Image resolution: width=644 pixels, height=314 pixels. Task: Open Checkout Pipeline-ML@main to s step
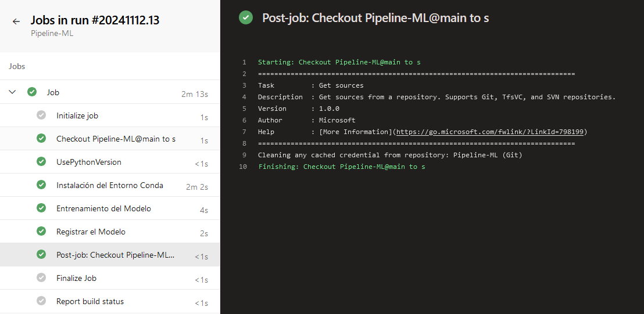tap(116, 139)
